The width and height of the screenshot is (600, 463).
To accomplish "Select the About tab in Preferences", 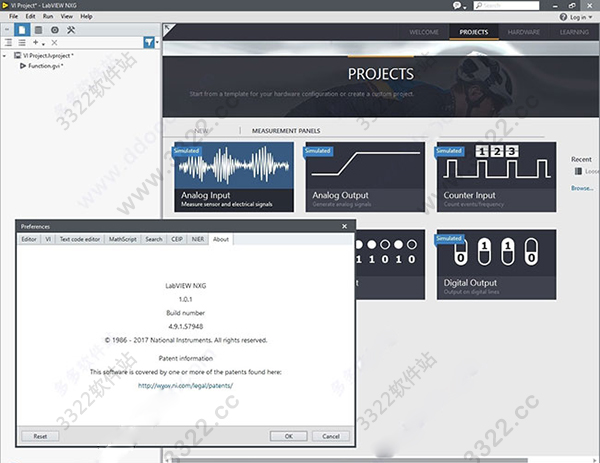I will pos(221,239).
